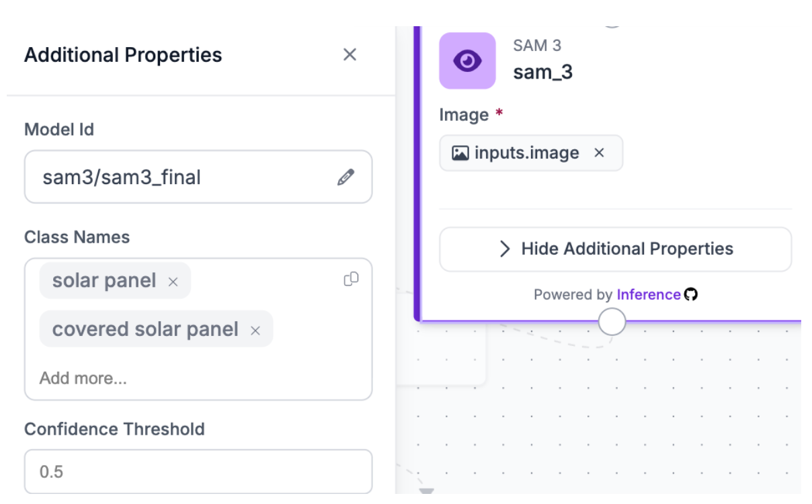Remove the "covered solar panel" class tag
Screen dimensions: 812x504
[x=255, y=330]
